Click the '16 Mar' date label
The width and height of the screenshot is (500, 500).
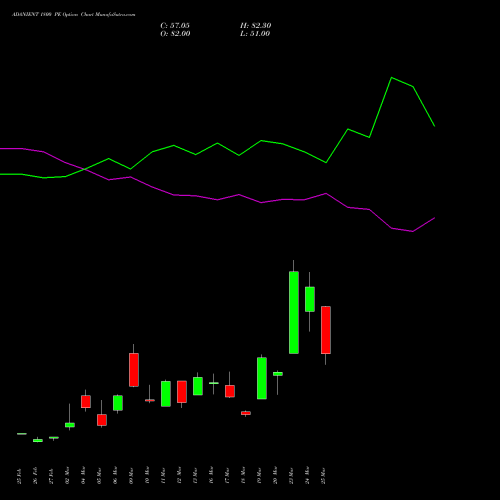[211, 476]
